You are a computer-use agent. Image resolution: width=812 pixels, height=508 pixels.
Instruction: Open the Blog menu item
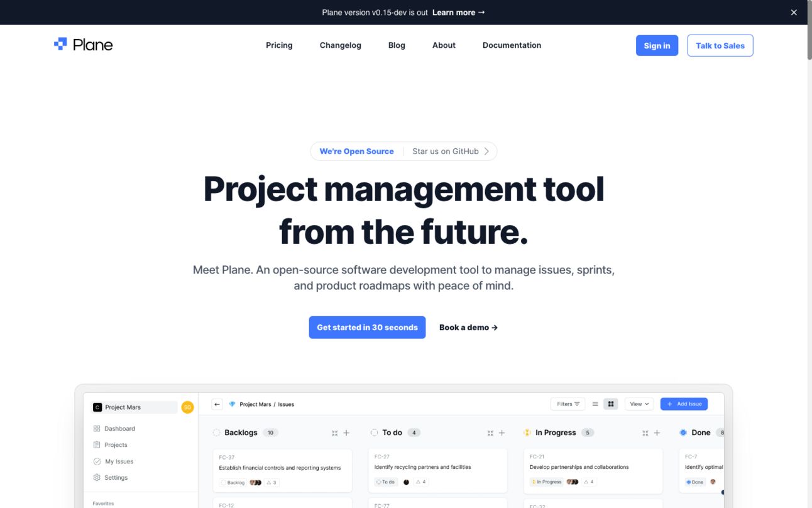coord(397,45)
